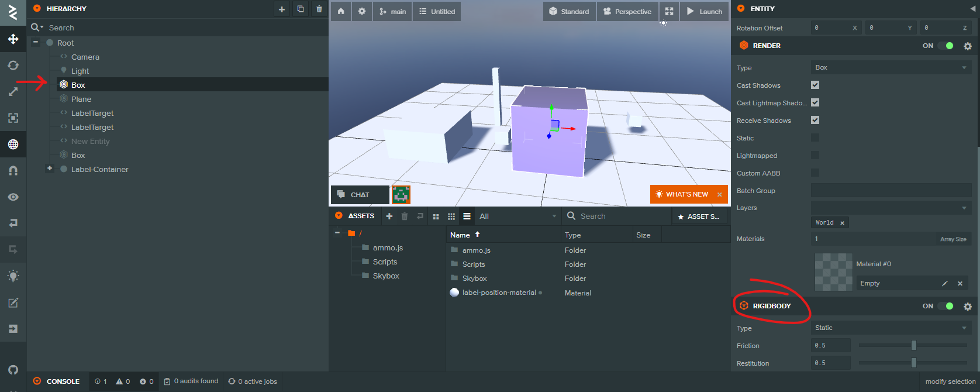Click the Launch button

704,11
